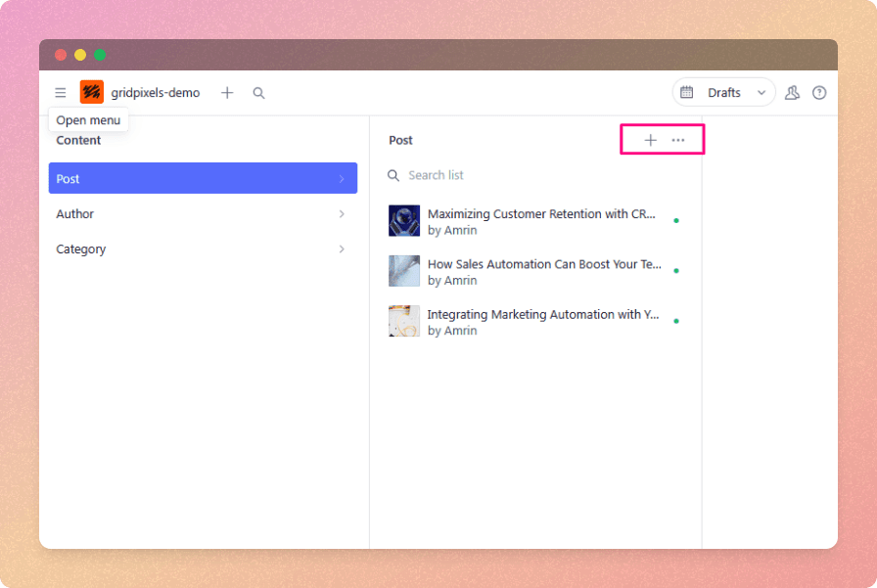Click the Search list input field
Image resolution: width=877 pixels, height=588 pixels.
(x=538, y=175)
